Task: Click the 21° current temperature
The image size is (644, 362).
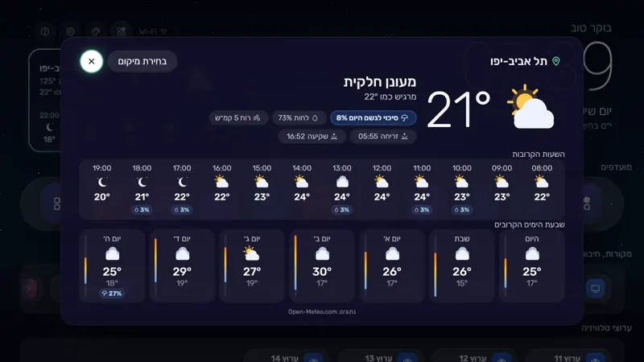Action: (x=458, y=109)
